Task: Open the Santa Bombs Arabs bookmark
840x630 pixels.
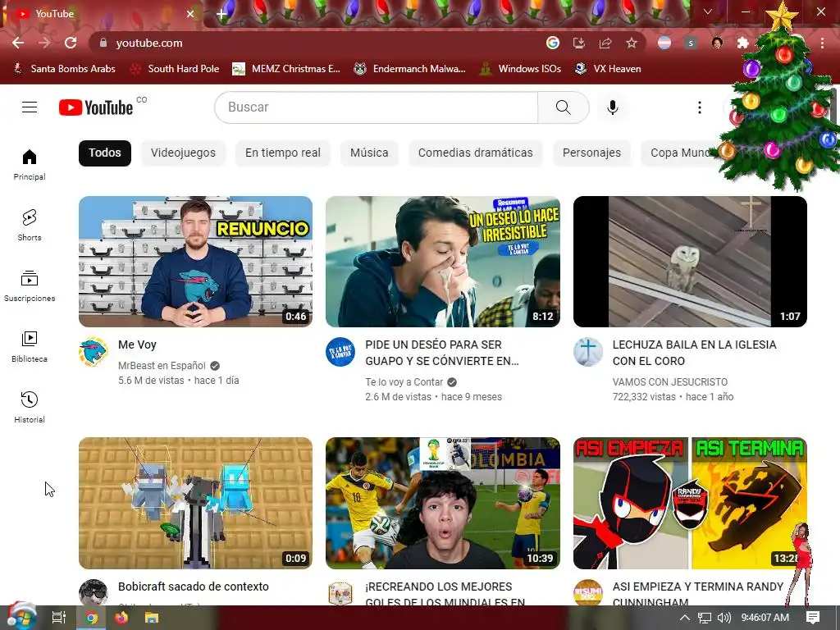Action: 64,69
